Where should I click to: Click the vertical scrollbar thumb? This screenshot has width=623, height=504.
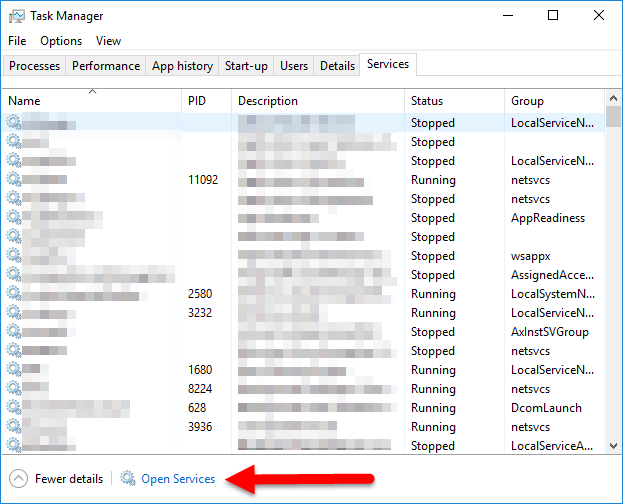pos(613,116)
